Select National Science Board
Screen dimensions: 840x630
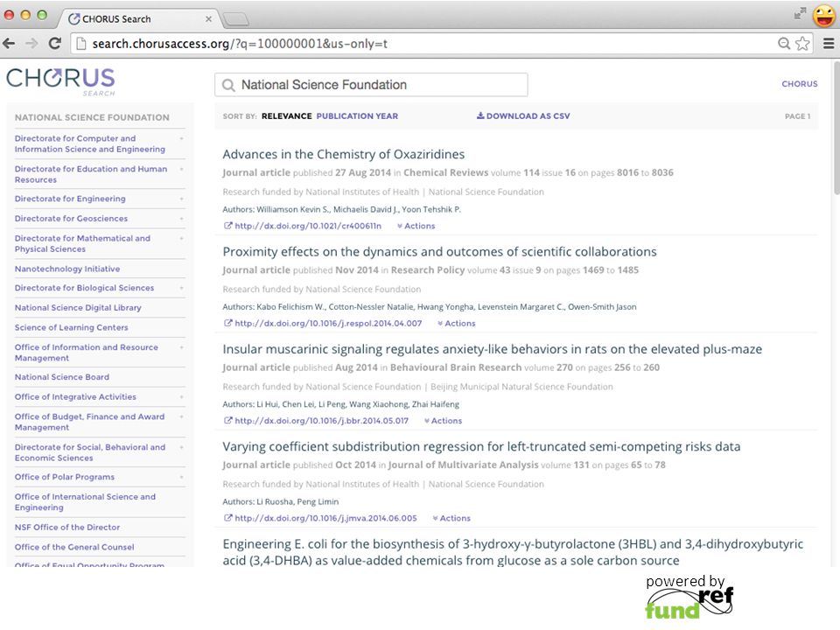pos(62,377)
